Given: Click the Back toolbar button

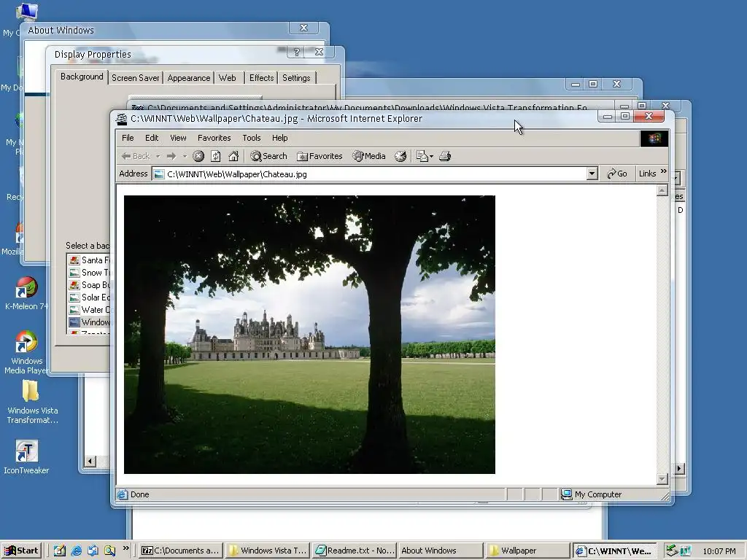Looking at the screenshot, I should 136,156.
